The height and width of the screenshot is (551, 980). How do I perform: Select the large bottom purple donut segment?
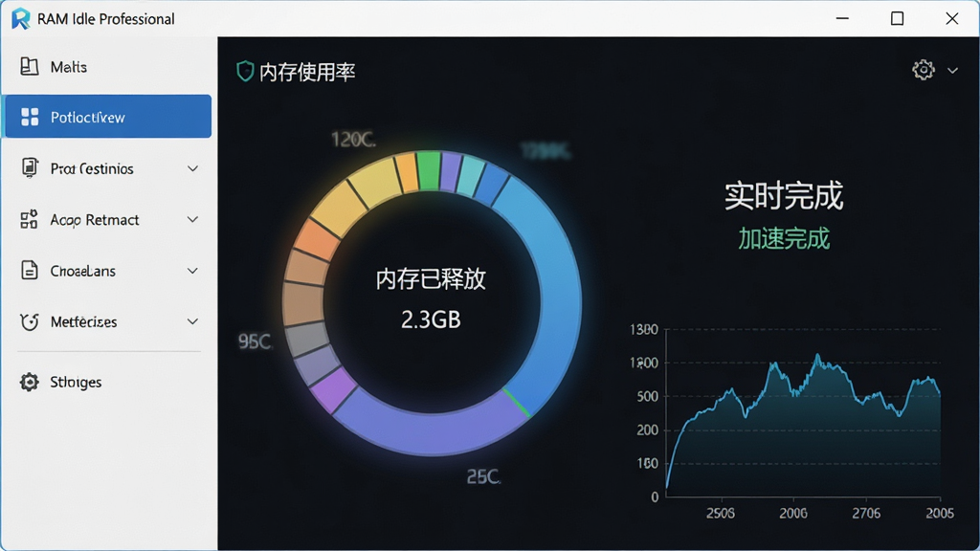(432, 432)
